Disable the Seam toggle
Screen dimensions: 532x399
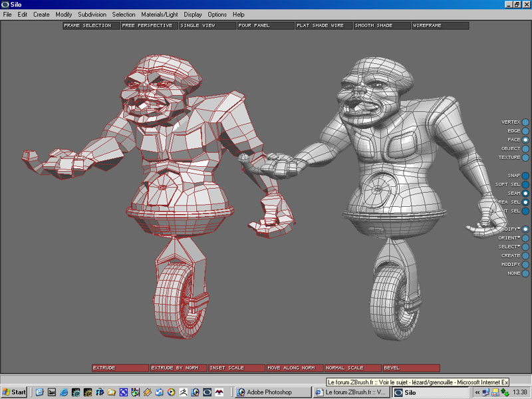(x=525, y=194)
